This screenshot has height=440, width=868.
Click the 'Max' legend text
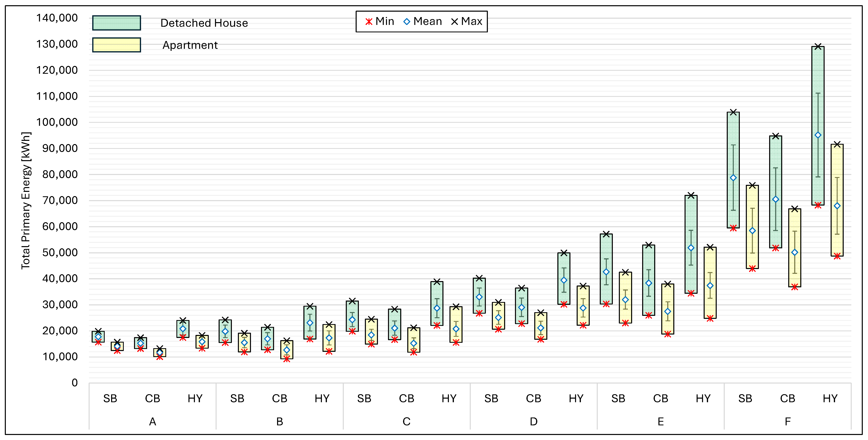(472, 21)
